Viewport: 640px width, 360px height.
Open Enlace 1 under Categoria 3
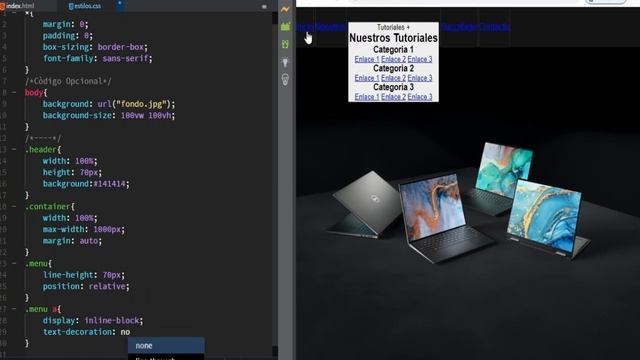click(x=367, y=97)
